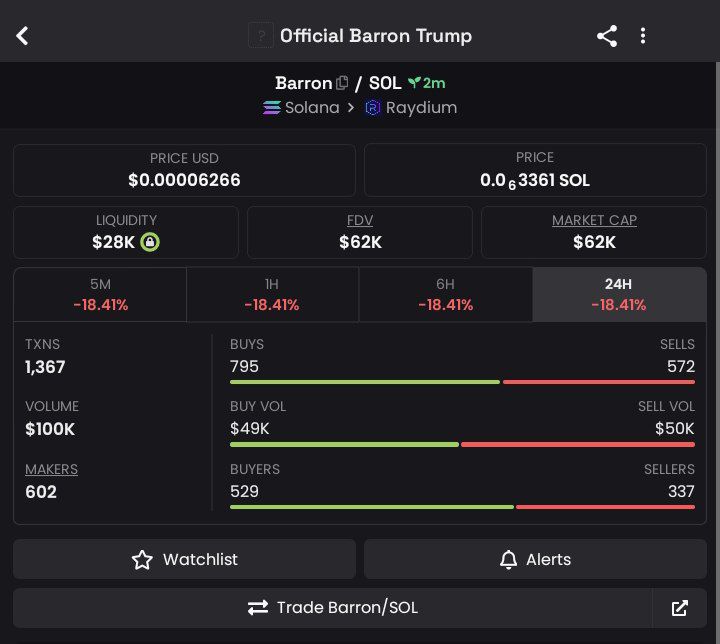Select the 6H timeframe tab
Viewport: 720px width, 644px height.
tap(445, 294)
